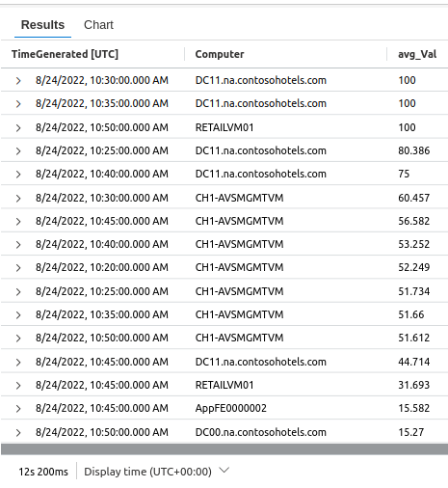Image resolution: width=448 pixels, height=488 pixels.
Task: Sort by avg_Val column header
Action: (x=417, y=54)
